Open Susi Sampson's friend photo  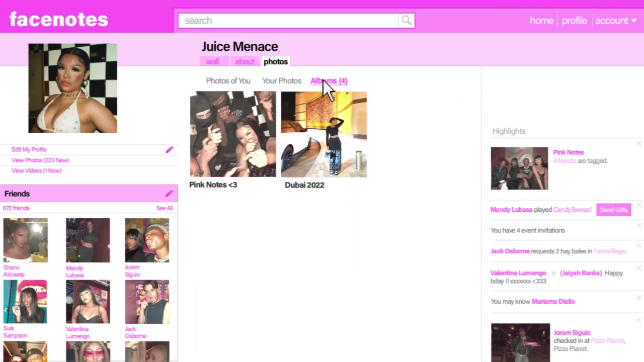[x=25, y=302]
